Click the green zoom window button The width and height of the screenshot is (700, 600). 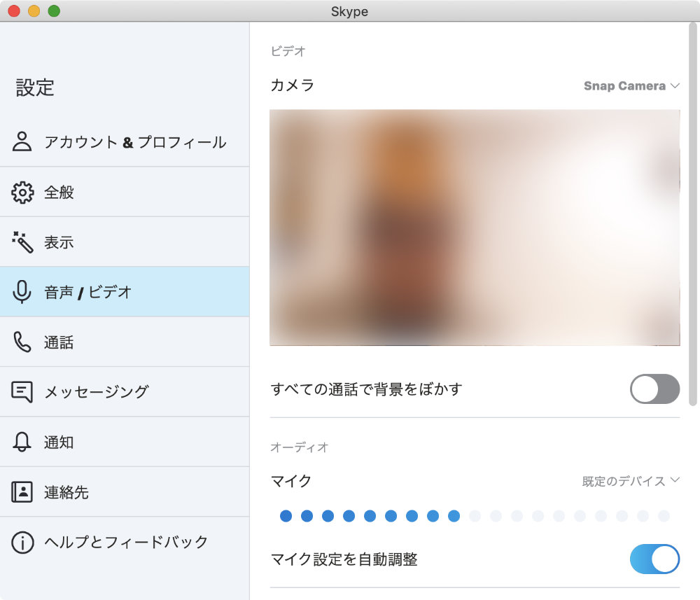[x=54, y=11]
